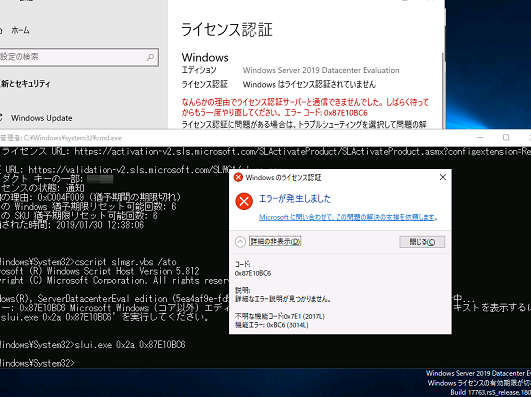Click the 機能エラー: 0xBC6 (3014L) line
Screen dimensions: 531x397
pyautogui.click(x=272, y=325)
